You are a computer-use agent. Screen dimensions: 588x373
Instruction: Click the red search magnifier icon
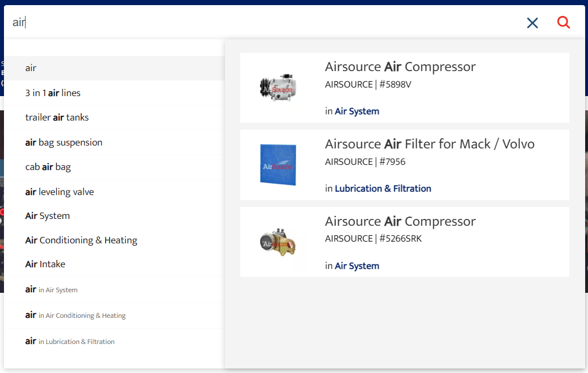point(563,22)
